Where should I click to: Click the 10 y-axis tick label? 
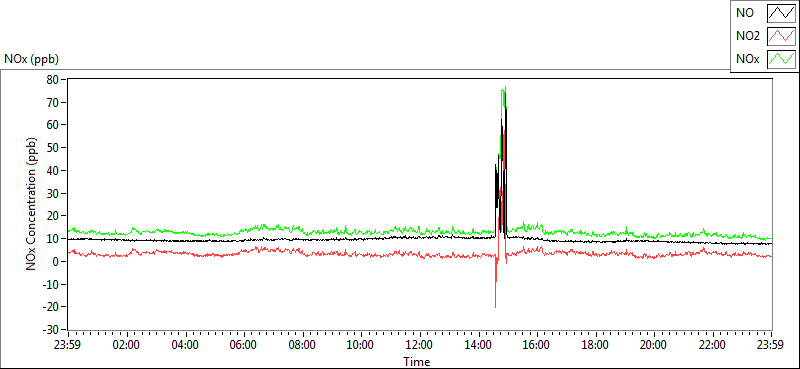click(x=54, y=238)
